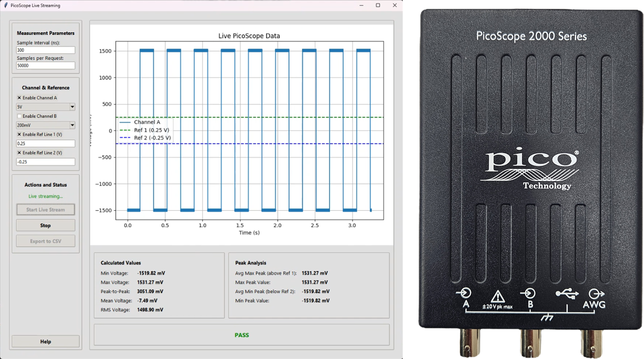Viewport: 644px width, 359px height.
Task: Click the ground symbol on the device
Action: 547,318
